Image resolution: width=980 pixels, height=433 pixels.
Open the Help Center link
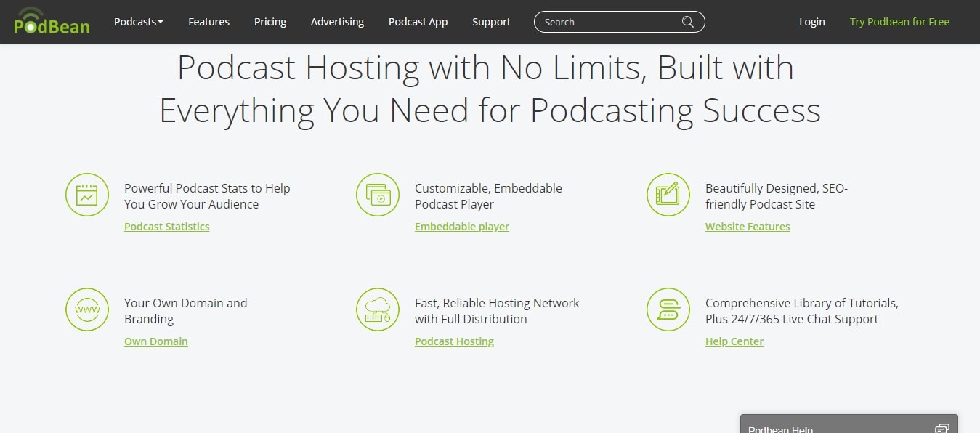(x=734, y=341)
